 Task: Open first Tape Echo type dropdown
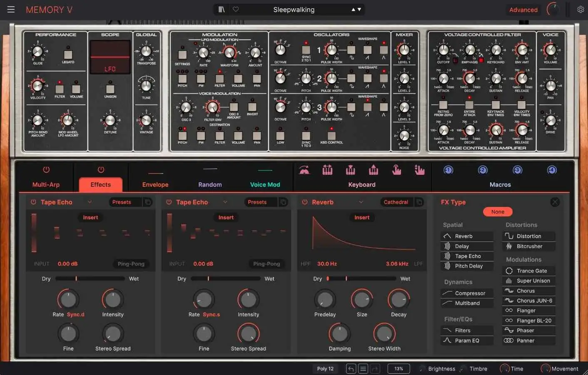coord(90,202)
